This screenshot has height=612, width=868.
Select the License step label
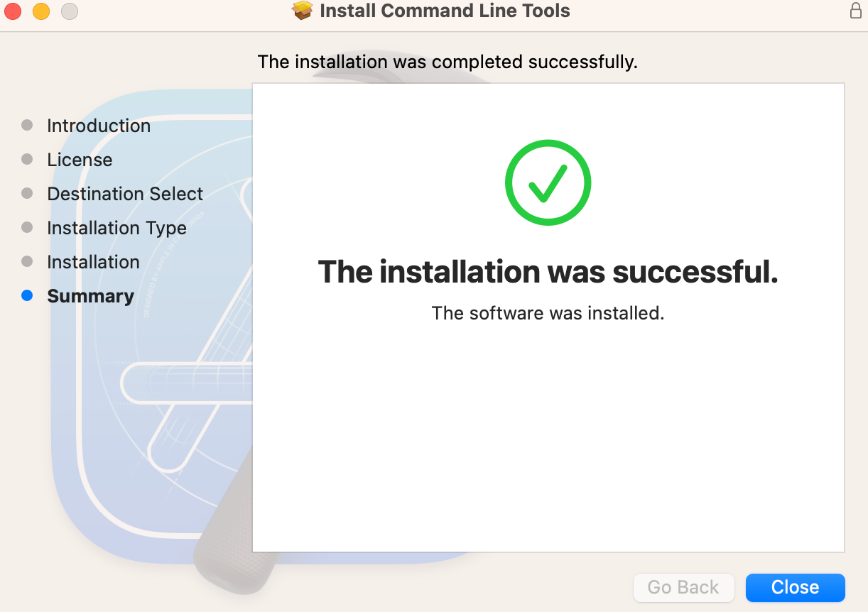tap(80, 160)
